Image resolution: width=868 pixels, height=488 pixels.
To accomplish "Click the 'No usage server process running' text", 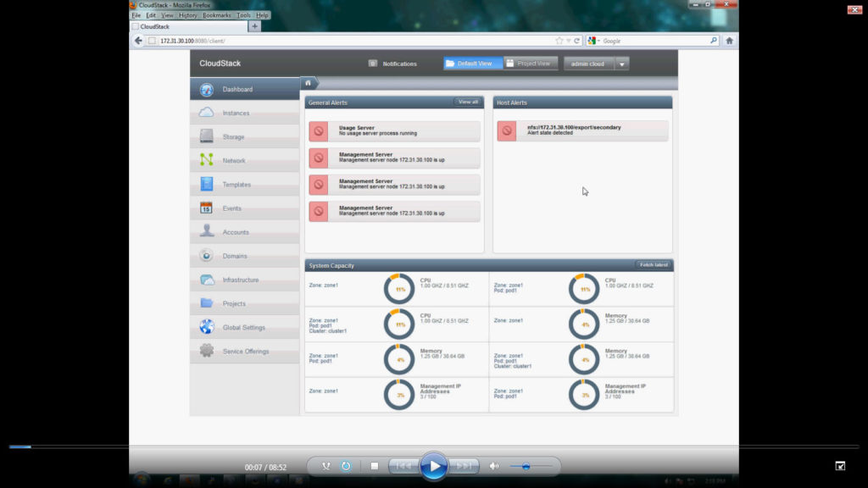I will (378, 133).
